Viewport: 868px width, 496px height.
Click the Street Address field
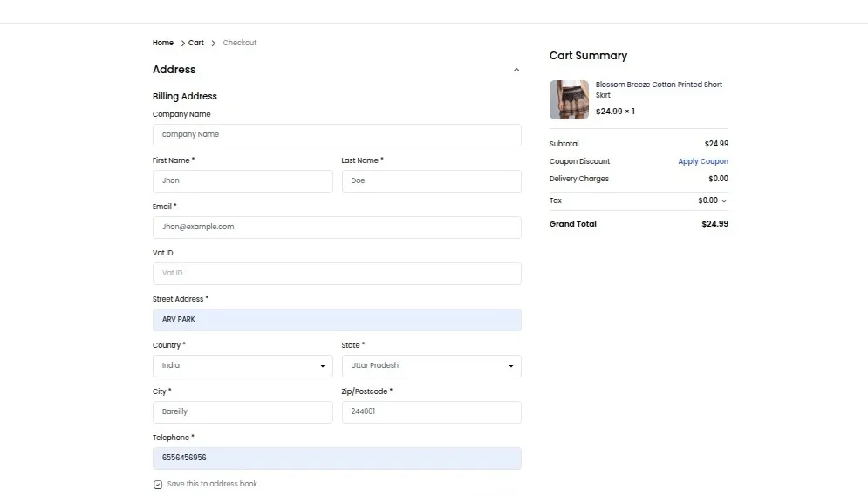[x=337, y=320]
